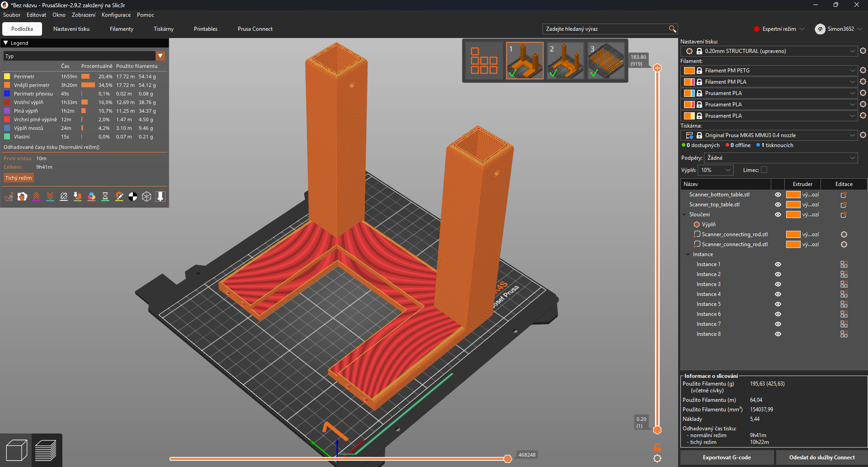Open the Konfigurace menu
The height and width of the screenshot is (467, 868).
point(116,15)
